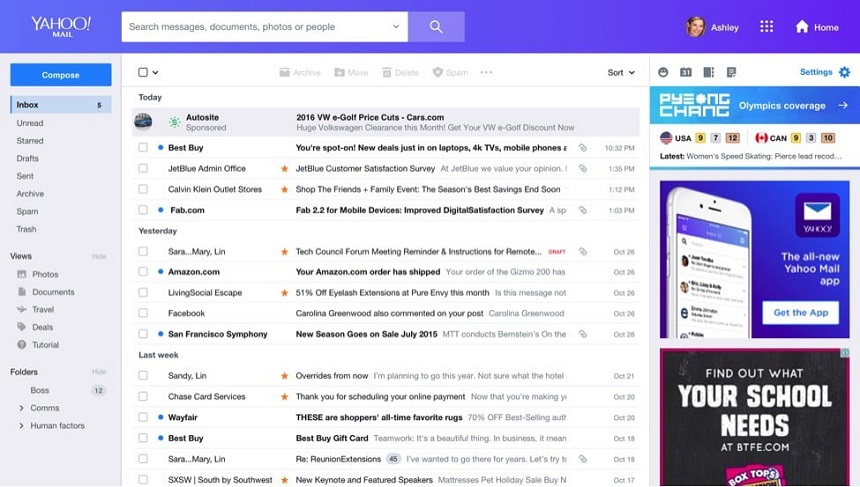Go to the Starred folder
This screenshot has height=487, width=860.
coord(30,141)
